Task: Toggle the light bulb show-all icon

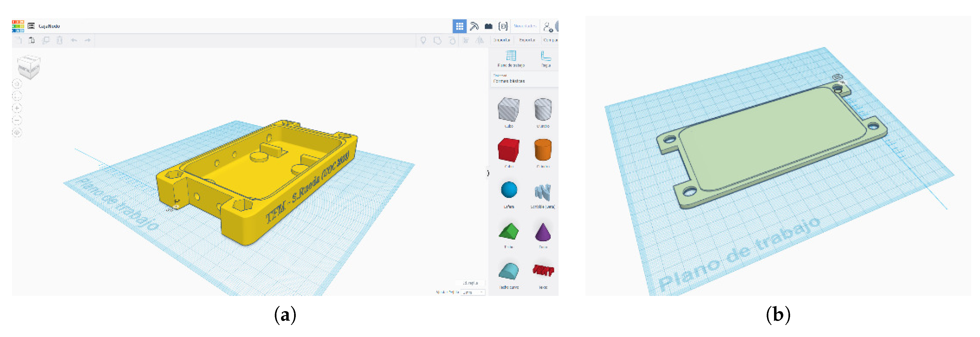Action: pos(423,40)
